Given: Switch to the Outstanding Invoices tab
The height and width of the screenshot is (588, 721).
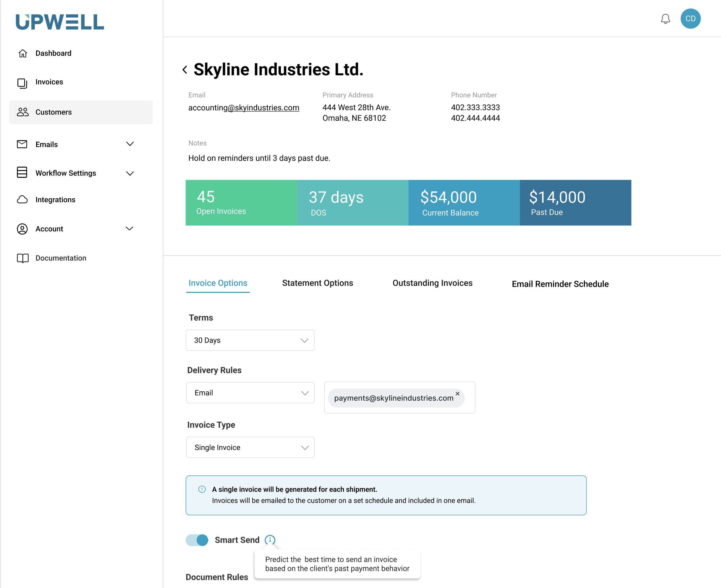Looking at the screenshot, I should (432, 283).
